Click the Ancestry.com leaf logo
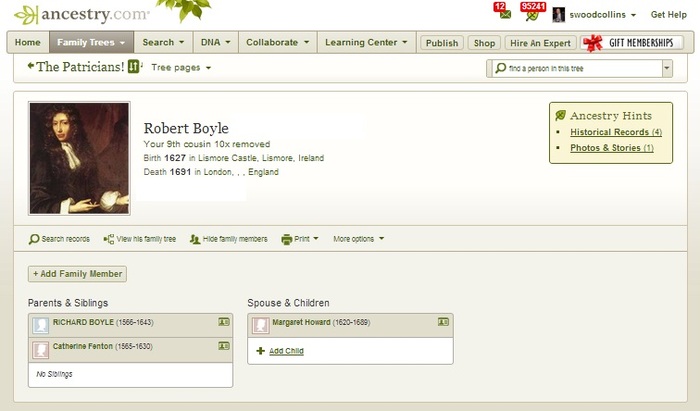The height and width of the screenshot is (411, 700). [x=25, y=15]
